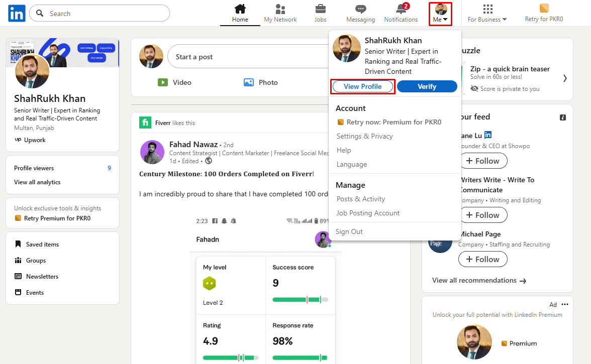Viewport: 591px width, 364px height.
Task: Click the Premium ad profile photo
Action: [x=474, y=342]
